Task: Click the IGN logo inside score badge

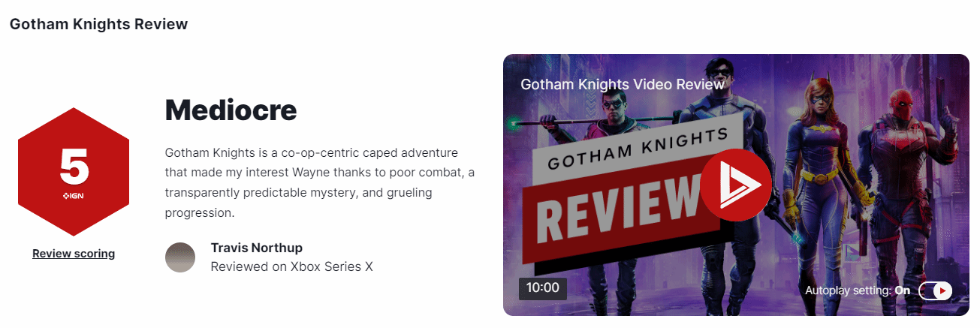Action: coord(74,196)
